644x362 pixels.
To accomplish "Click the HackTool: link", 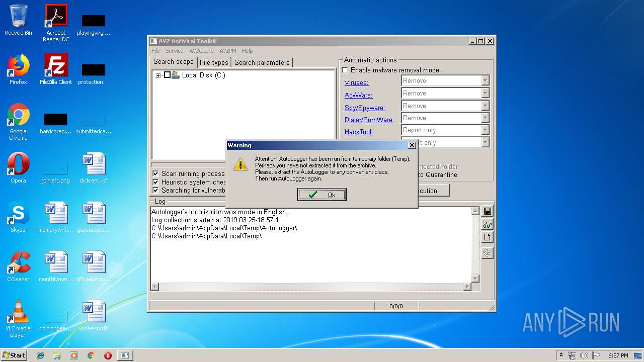I will [x=359, y=132].
